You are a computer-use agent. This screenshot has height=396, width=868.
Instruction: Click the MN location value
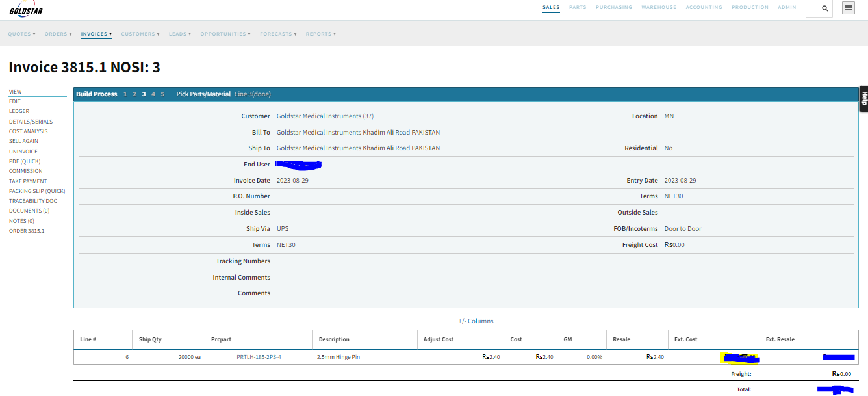[x=669, y=116]
